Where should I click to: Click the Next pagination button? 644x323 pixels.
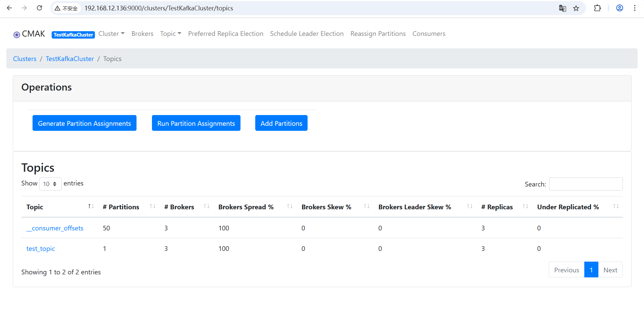(610, 270)
